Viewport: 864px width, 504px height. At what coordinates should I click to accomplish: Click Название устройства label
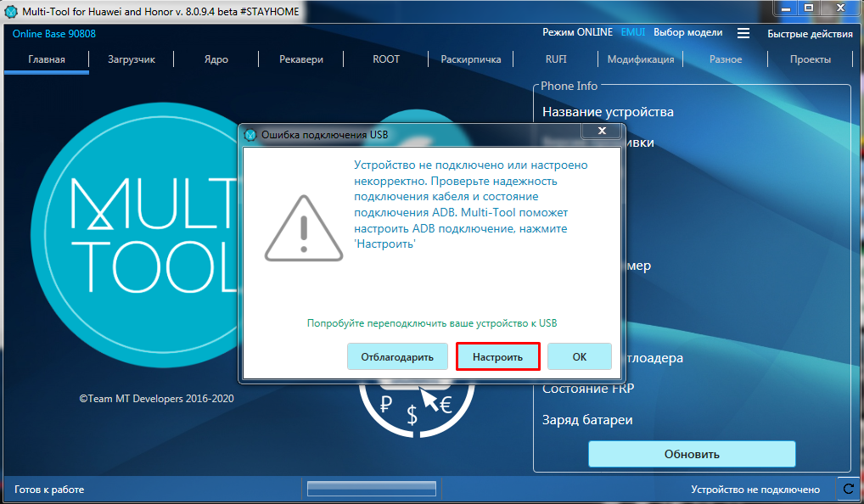click(608, 112)
